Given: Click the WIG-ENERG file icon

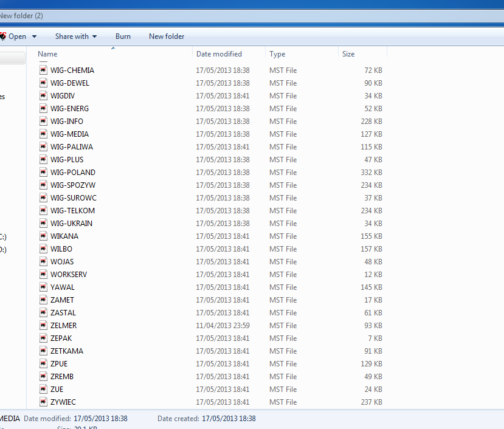Looking at the screenshot, I should 43,108.
